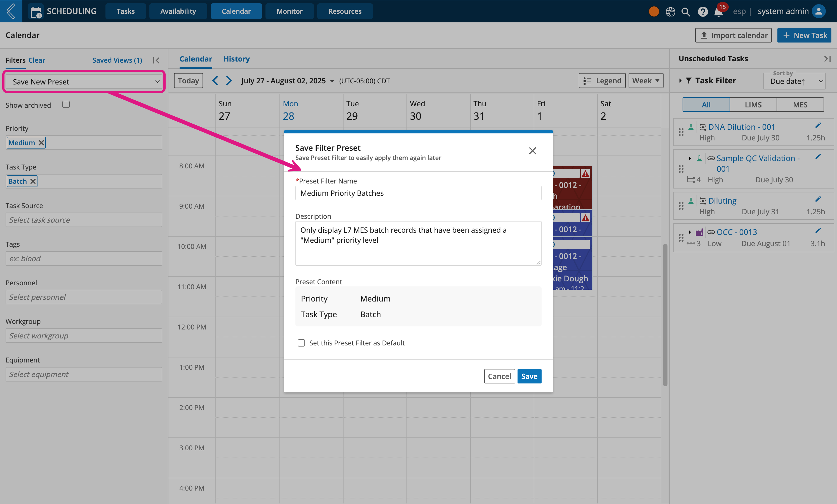Go to the previous week with the left arrow
837x504 pixels.
(x=215, y=81)
